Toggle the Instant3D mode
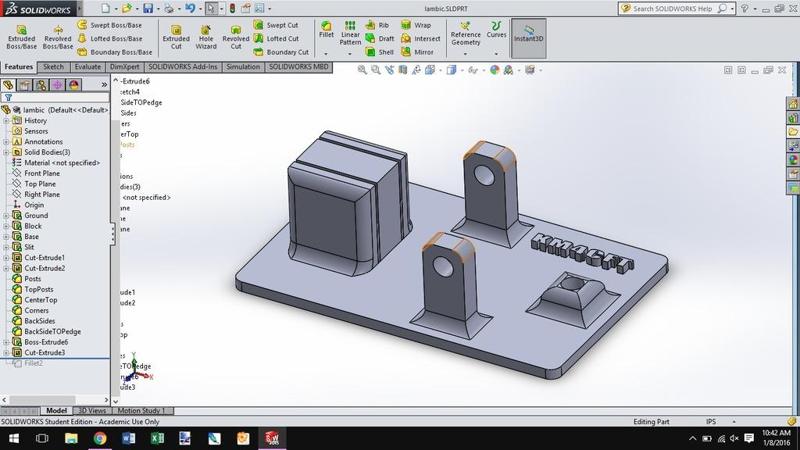 tap(528, 35)
